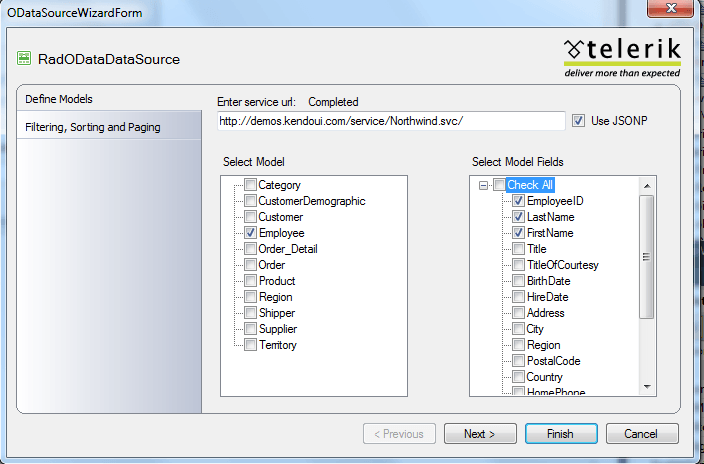Check the Category model checkbox

[250, 185]
